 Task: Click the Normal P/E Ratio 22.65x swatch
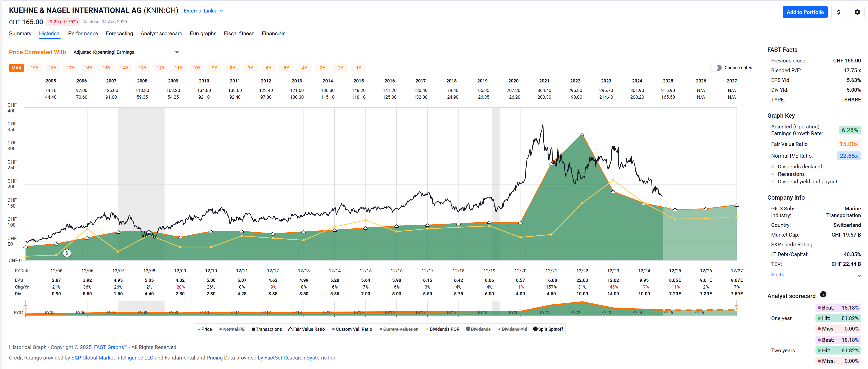click(x=848, y=156)
